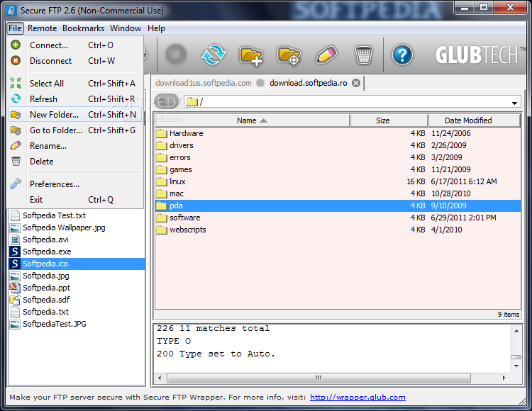532x411 pixels.
Task: Choose Disconnect from File menu
Action: click(x=74, y=61)
